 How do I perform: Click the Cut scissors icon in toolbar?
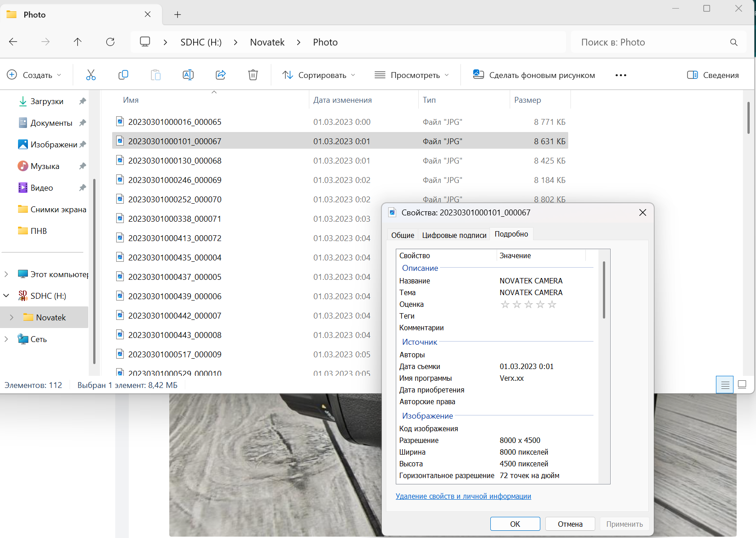[x=91, y=75]
